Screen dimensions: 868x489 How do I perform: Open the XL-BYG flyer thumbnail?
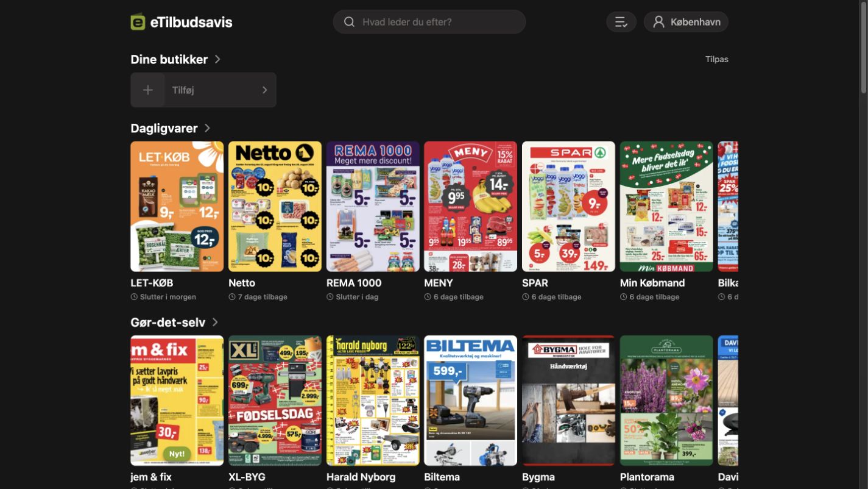(x=275, y=401)
